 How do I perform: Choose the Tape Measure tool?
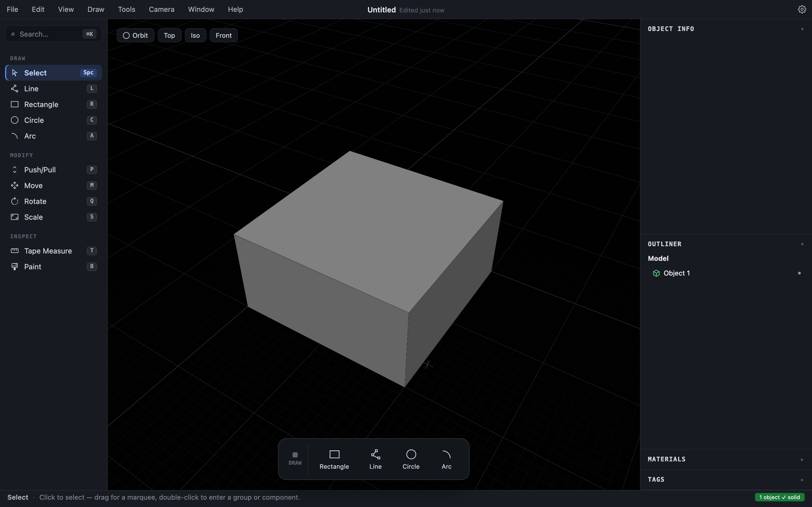click(x=54, y=251)
